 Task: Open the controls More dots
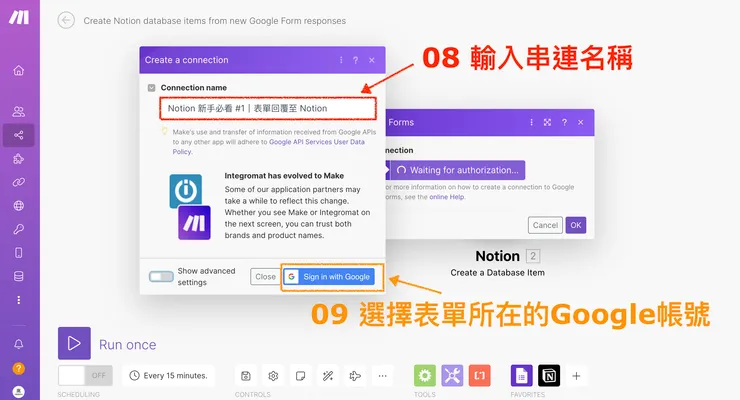[x=382, y=376]
